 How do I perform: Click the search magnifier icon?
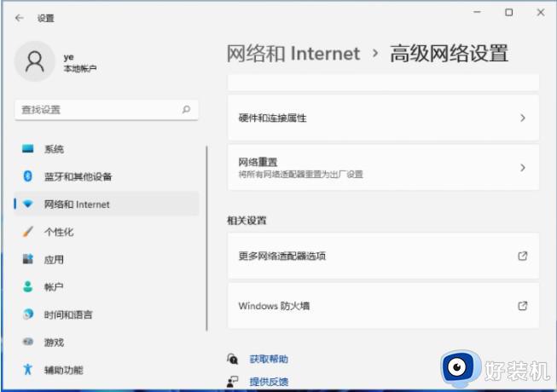click(186, 110)
